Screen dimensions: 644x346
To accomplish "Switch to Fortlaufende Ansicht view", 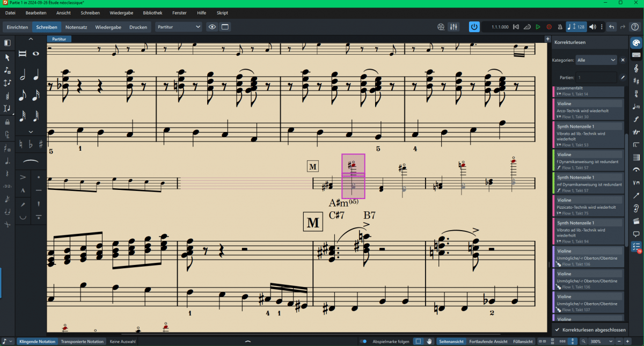I will point(488,341).
